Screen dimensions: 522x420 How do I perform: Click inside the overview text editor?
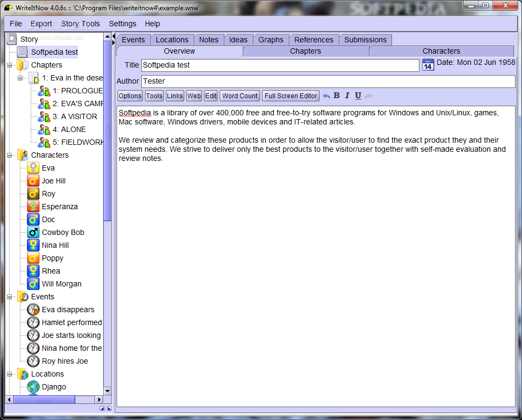click(316, 256)
